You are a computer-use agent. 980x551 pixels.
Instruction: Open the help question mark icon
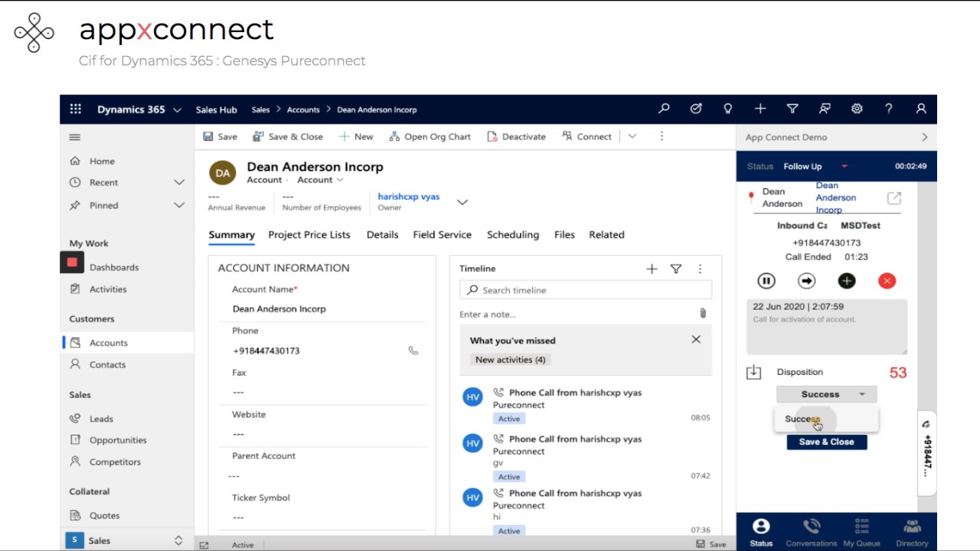coord(889,109)
